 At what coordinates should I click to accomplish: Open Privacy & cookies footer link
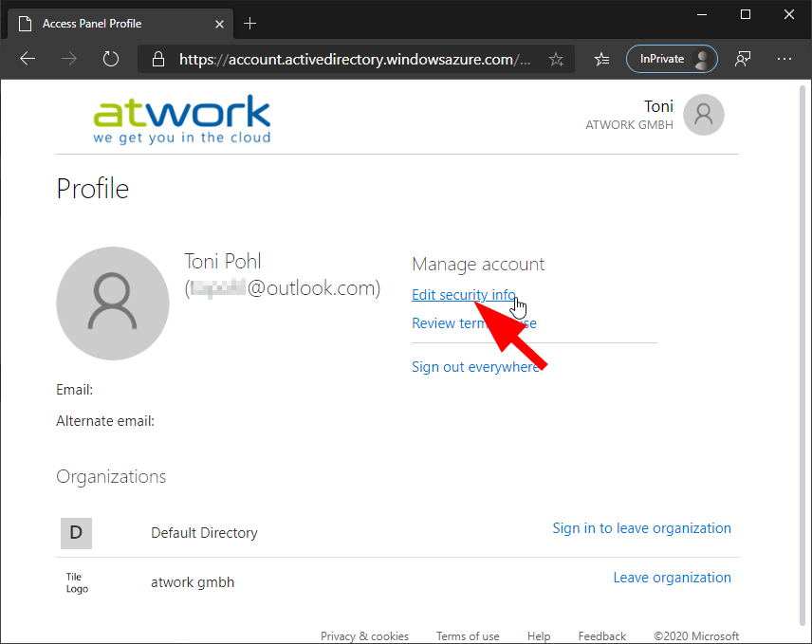[364, 636]
